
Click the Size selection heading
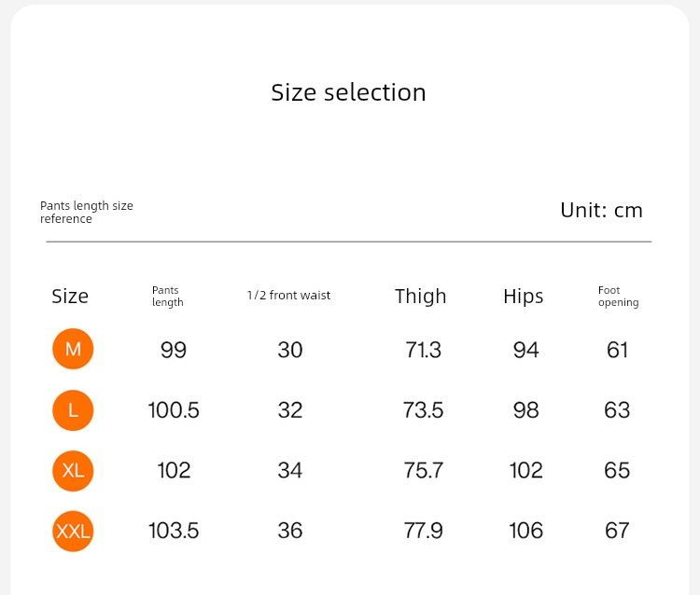348,92
